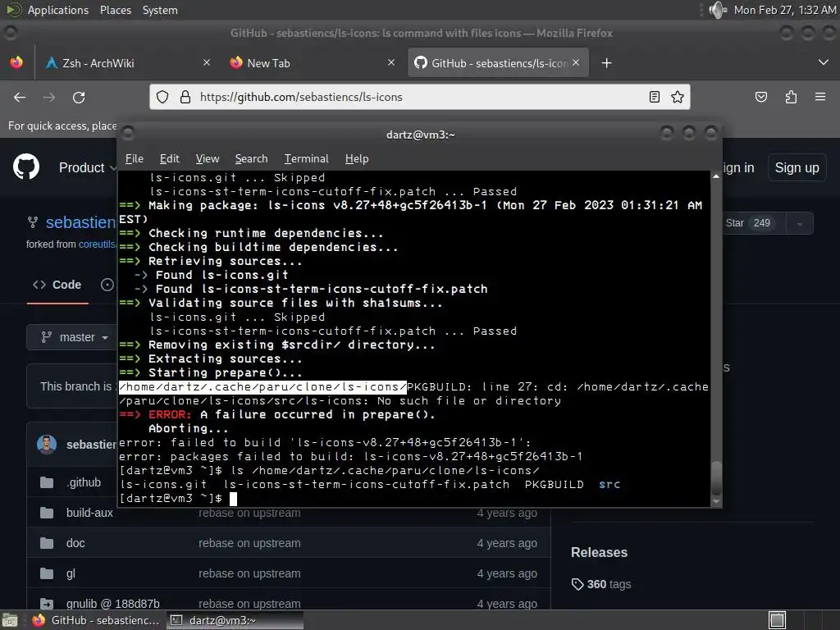Reload the page in Firefox
The image size is (840, 630).
click(79, 97)
